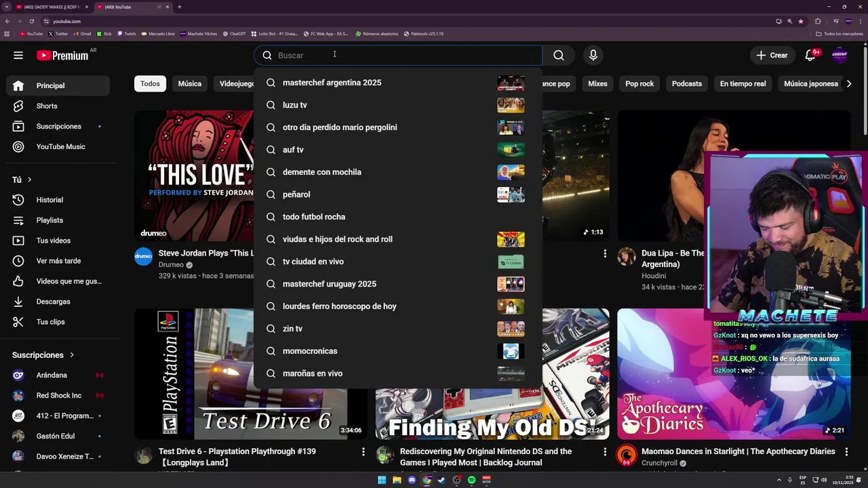Open the notifications bell
This screenshot has width=868, height=488.
810,56
